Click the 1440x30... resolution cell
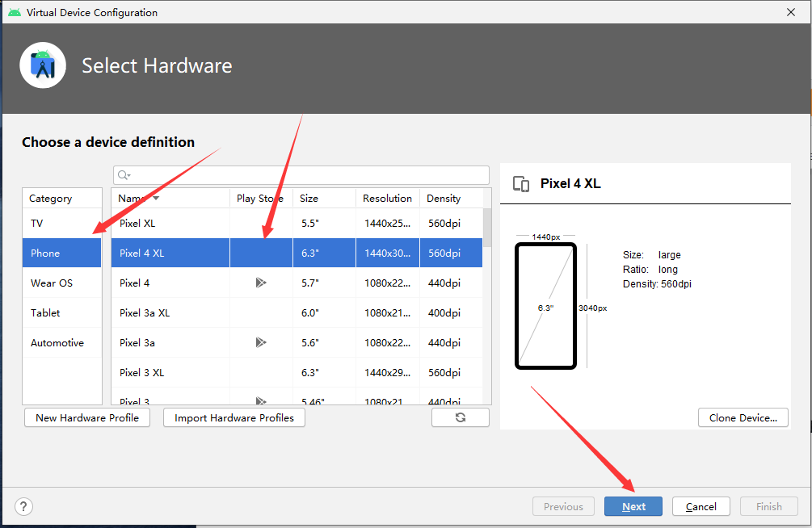Screen dimensions: 812x528 pyautogui.click(x=388, y=254)
